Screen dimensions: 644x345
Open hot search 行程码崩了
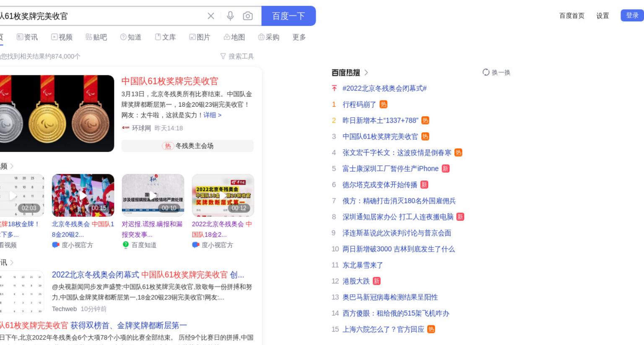tap(359, 105)
